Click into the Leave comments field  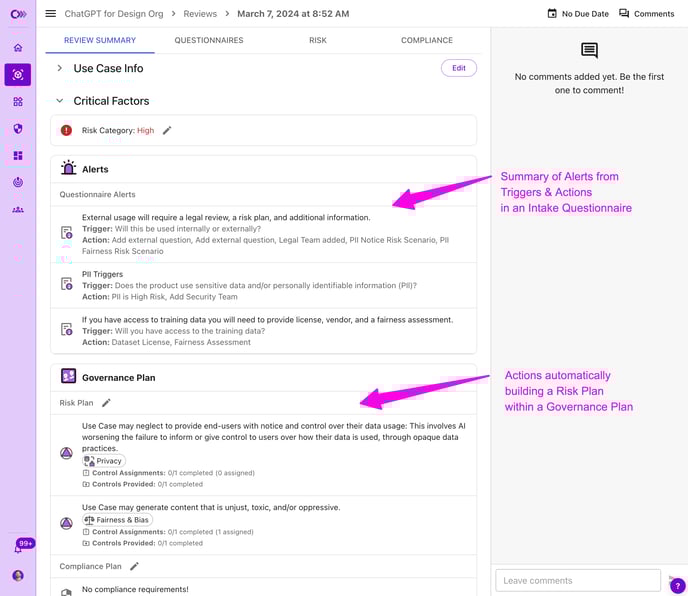[x=578, y=581]
